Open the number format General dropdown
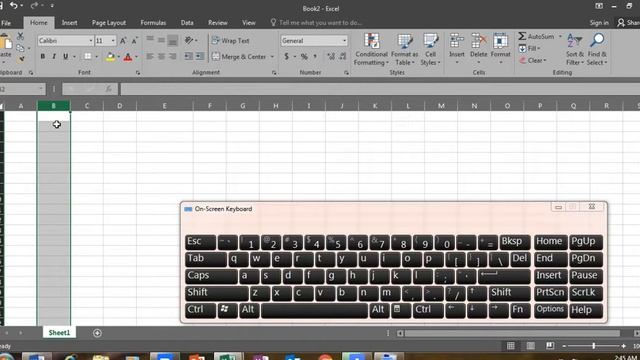This screenshot has width=640, height=360. point(344,40)
